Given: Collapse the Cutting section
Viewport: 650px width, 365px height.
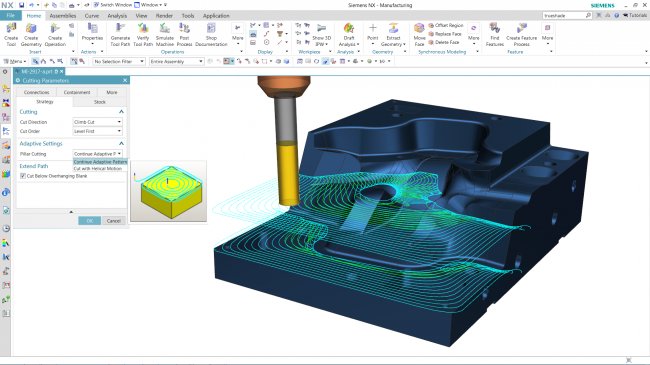Looking at the screenshot, I should click(x=121, y=112).
